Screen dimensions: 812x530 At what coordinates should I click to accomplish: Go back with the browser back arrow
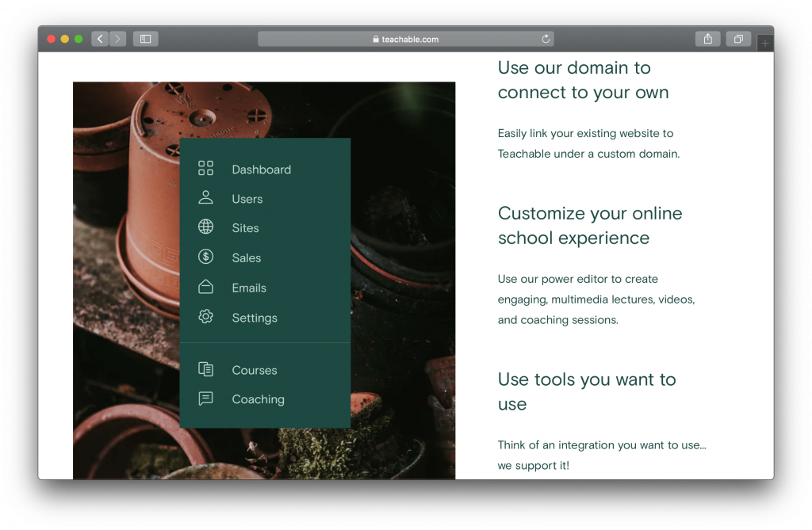[x=100, y=39]
